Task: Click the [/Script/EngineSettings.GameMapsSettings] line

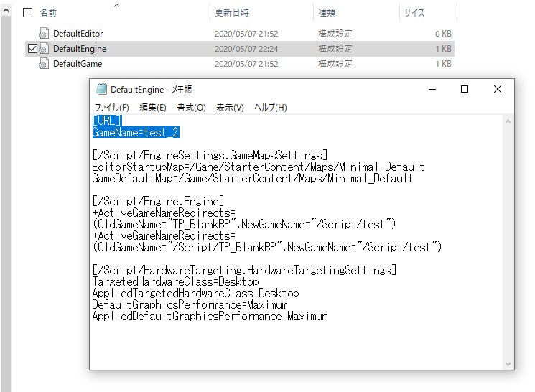Action: click(x=210, y=155)
